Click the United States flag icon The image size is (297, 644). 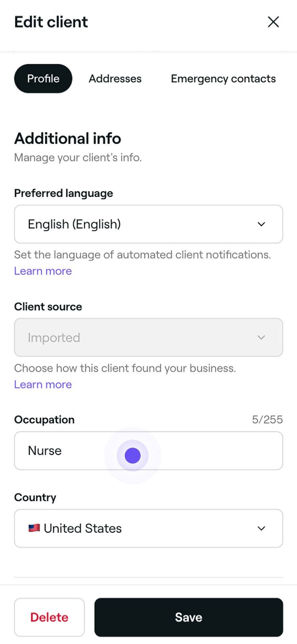pyautogui.click(x=34, y=528)
